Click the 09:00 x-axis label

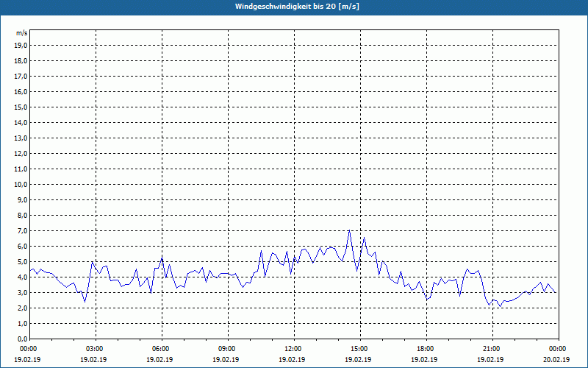click(x=228, y=349)
